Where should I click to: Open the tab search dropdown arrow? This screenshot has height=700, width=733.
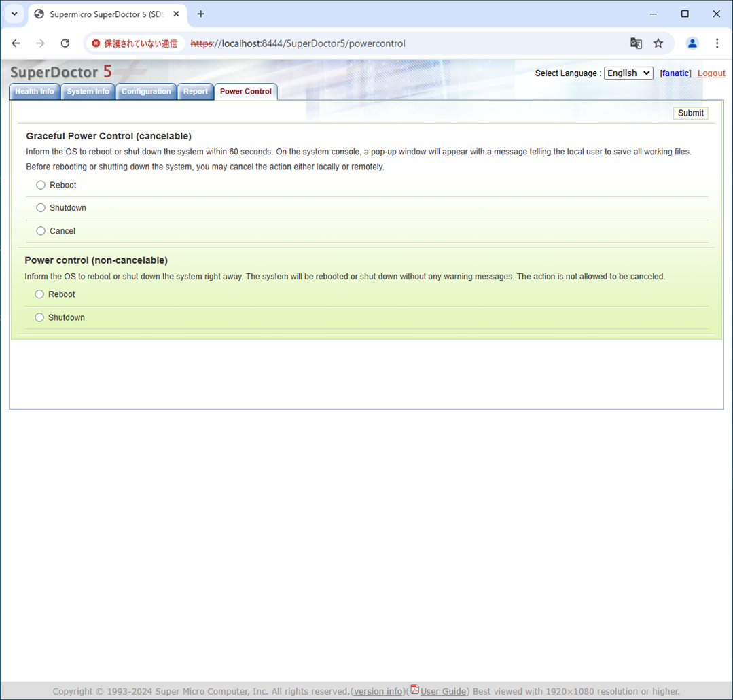coord(14,14)
